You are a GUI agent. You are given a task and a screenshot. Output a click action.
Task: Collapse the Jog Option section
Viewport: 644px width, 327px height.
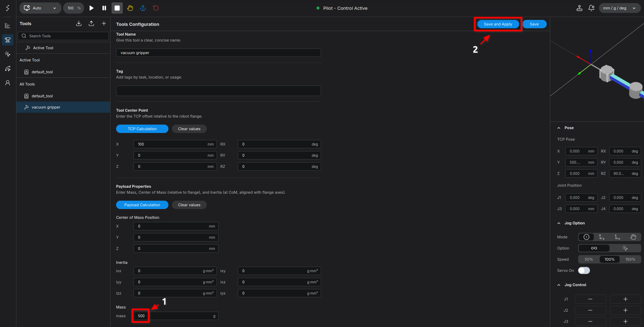[559, 223]
